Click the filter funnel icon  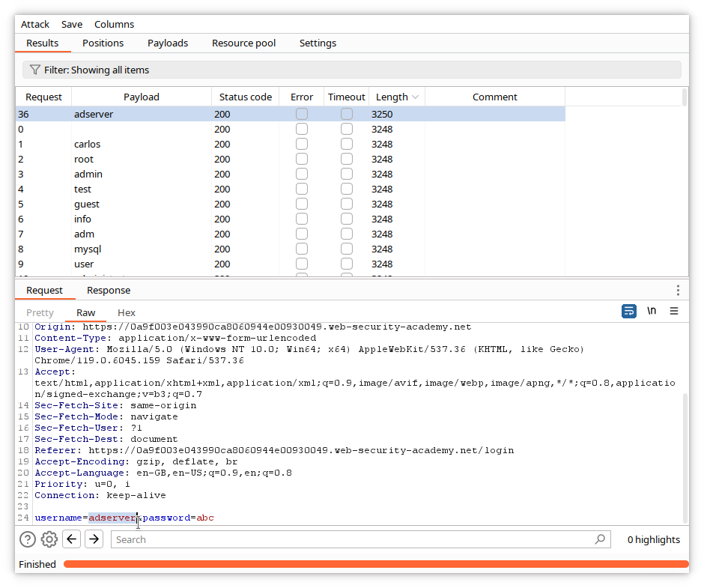(x=34, y=70)
